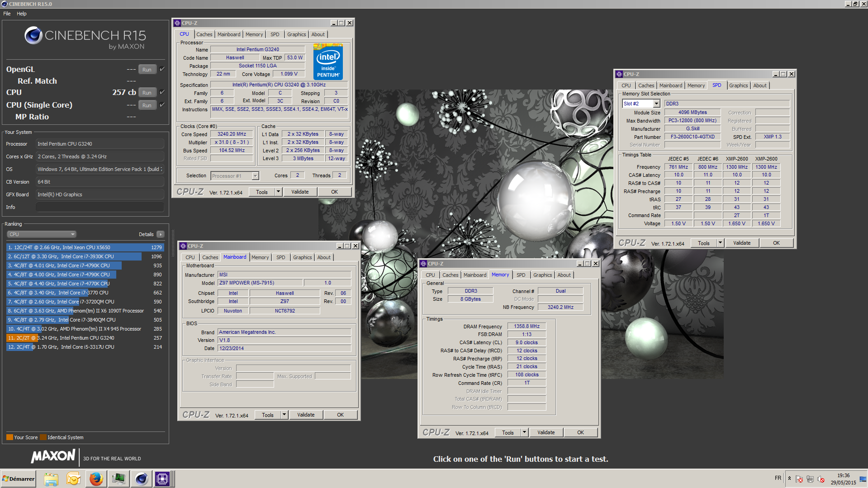Launch Firefox from the taskbar
Image resolution: width=868 pixels, height=488 pixels.
[96, 479]
